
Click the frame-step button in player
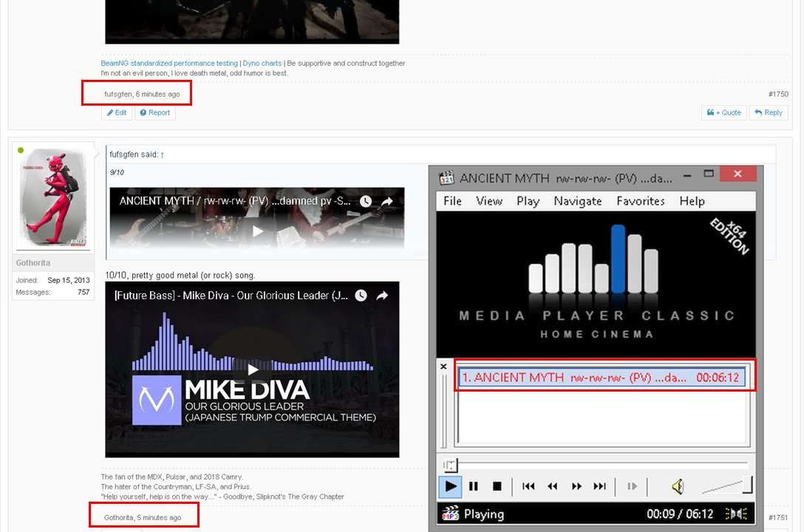(633, 486)
